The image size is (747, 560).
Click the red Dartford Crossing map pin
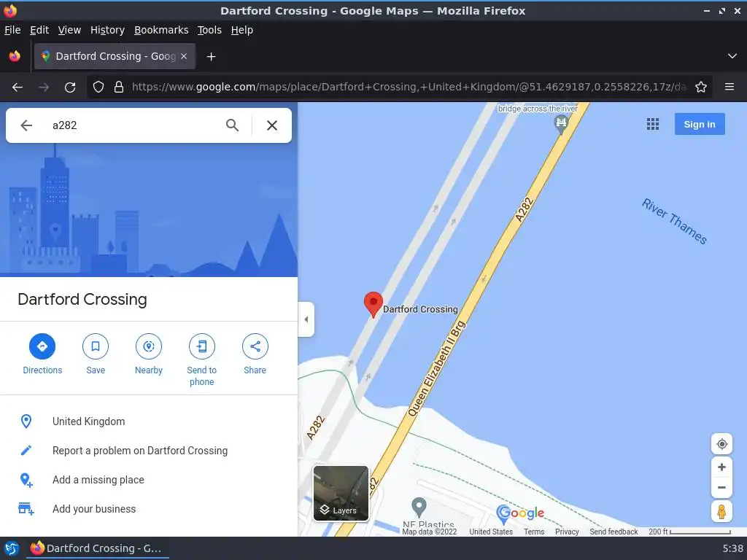(373, 304)
